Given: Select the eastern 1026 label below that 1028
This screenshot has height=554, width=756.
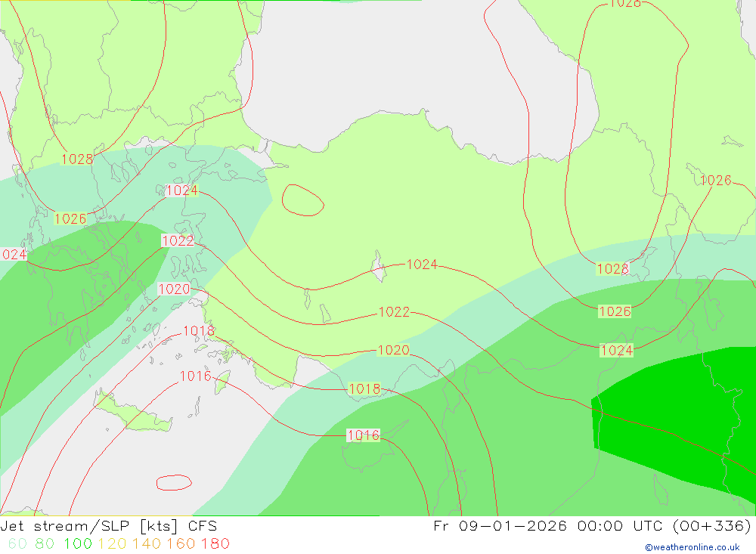Looking at the screenshot, I should [x=615, y=311].
